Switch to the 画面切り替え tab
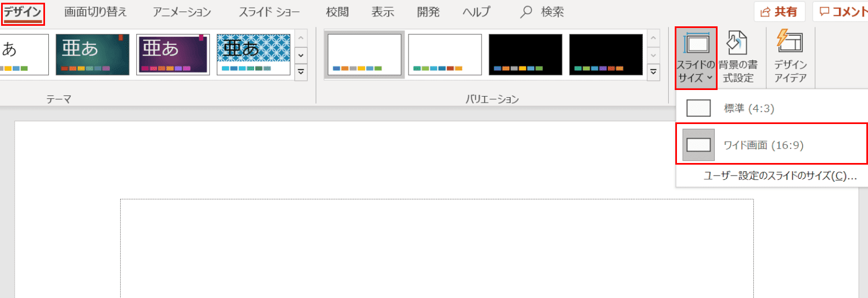868x298 pixels. point(96,12)
